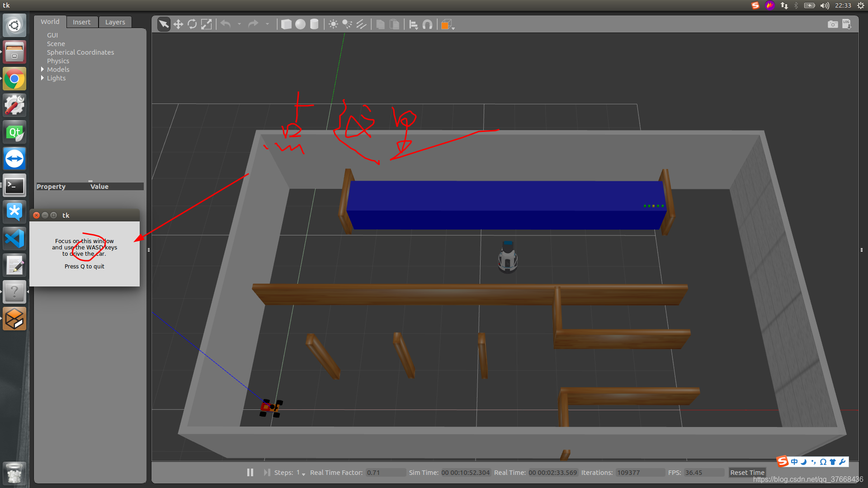Add a point light
Viewport: 868px width, 488px height.
coord(333,24)
